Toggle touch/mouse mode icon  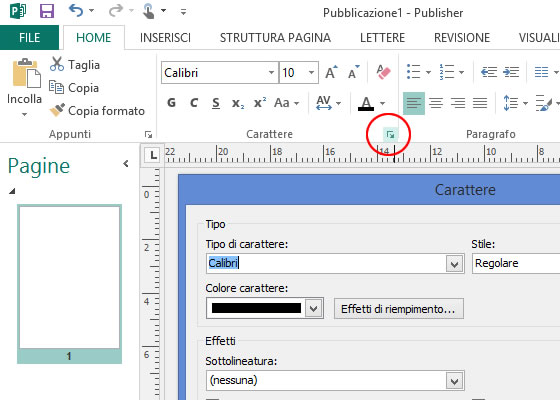149,11
